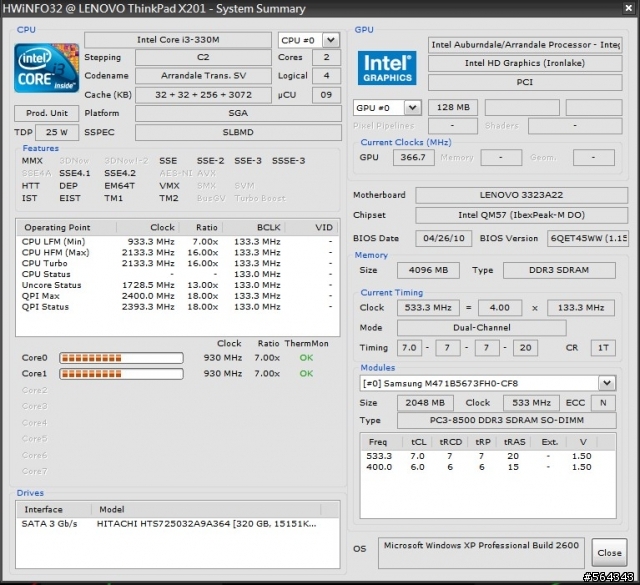Click the VMX feature label
640x585 pixels.
(169, 186)
